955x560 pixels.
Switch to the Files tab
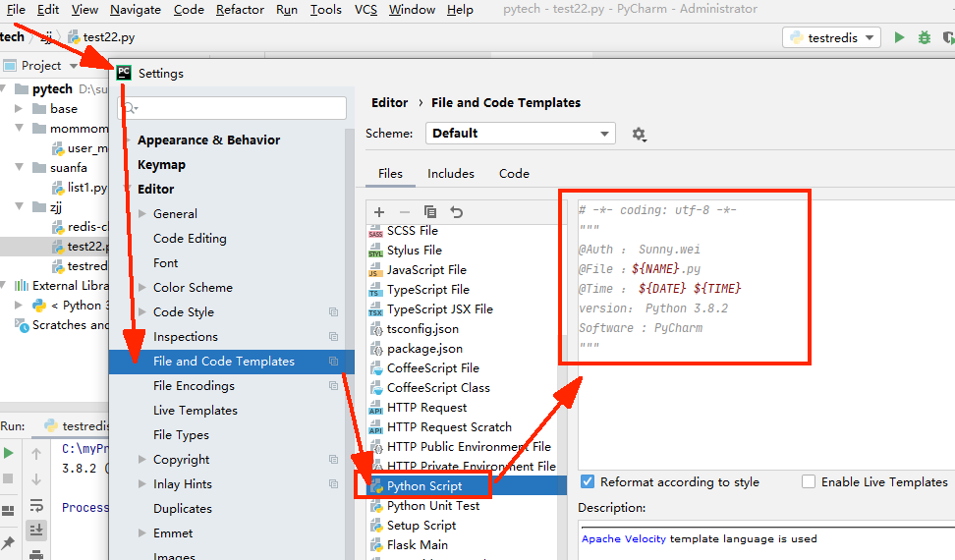tap(390, 174)
